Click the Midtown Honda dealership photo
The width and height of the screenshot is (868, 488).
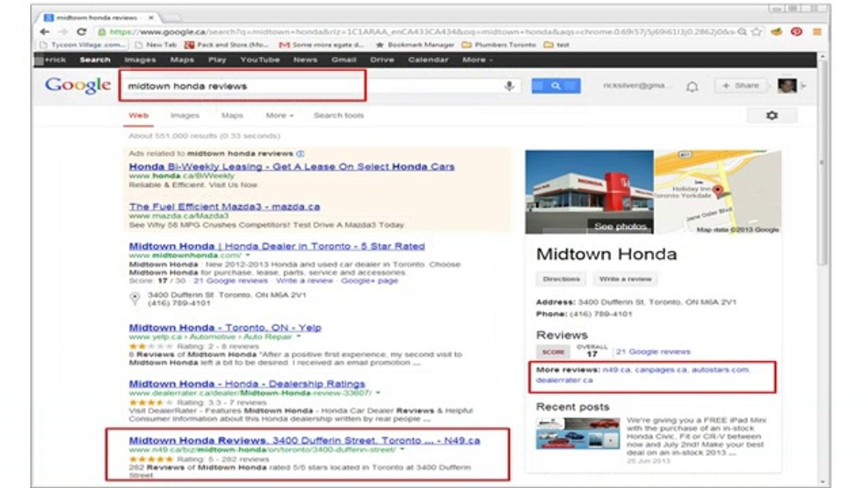pos(589,192)
